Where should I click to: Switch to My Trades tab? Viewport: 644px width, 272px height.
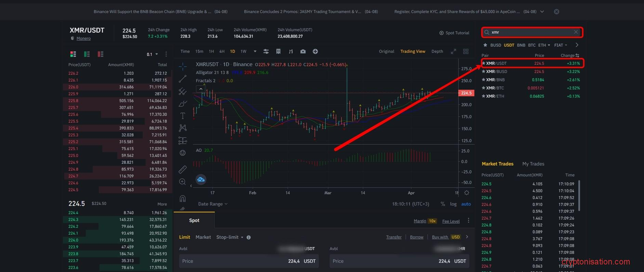pos(533,164)
